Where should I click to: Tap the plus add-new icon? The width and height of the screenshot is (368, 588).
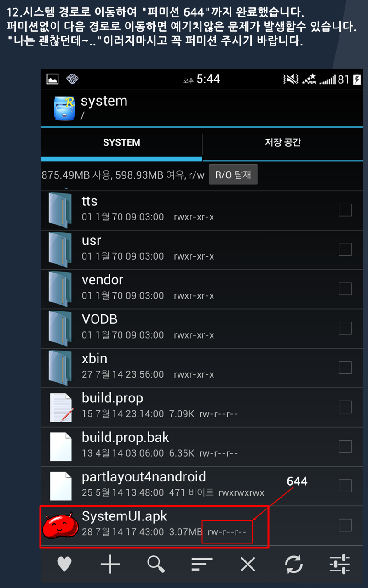tap(110, 564)
